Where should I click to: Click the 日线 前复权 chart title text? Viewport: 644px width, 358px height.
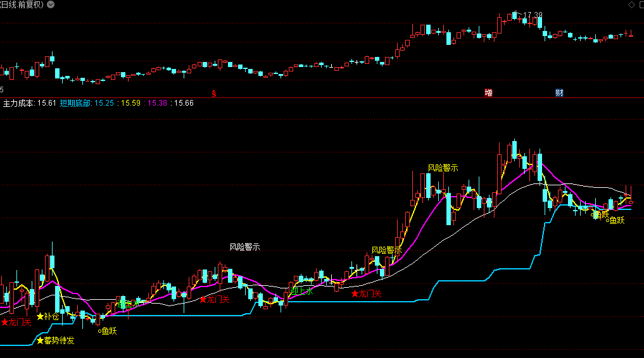[x=22, y=4]
